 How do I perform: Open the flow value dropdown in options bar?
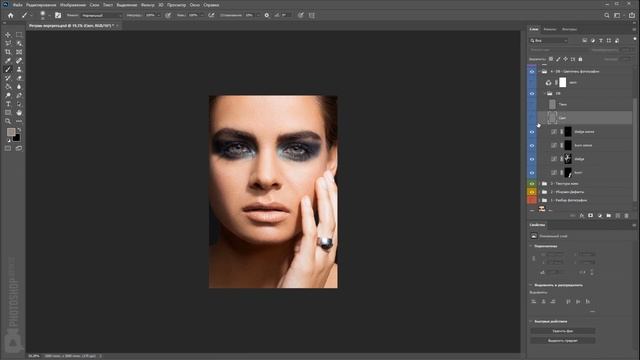click(201, 16)
